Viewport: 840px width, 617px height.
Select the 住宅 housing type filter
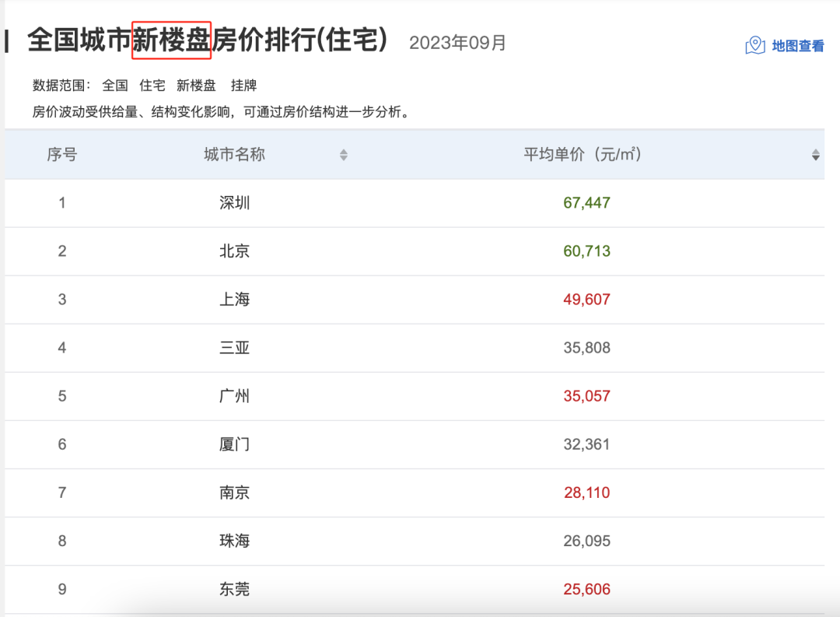coord(152,86)
